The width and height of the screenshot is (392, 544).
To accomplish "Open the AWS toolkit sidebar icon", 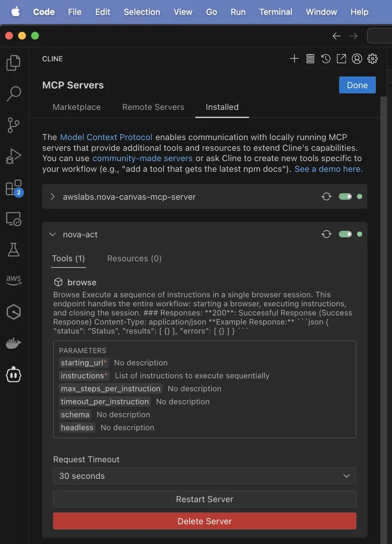I will click(13, 280).
